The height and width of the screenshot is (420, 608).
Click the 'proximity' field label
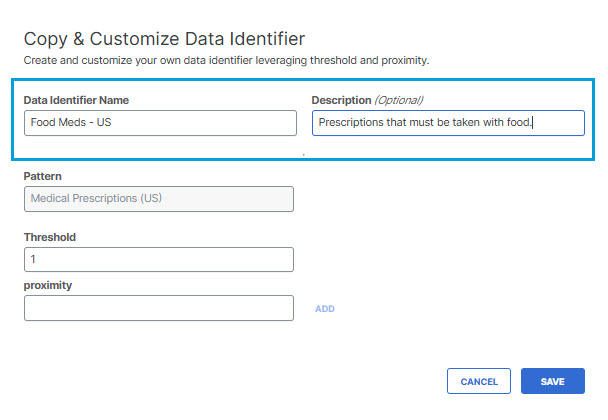point(48,285)
